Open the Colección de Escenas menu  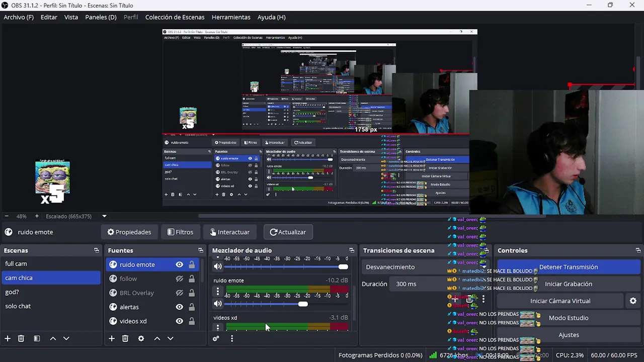(175, 17)
